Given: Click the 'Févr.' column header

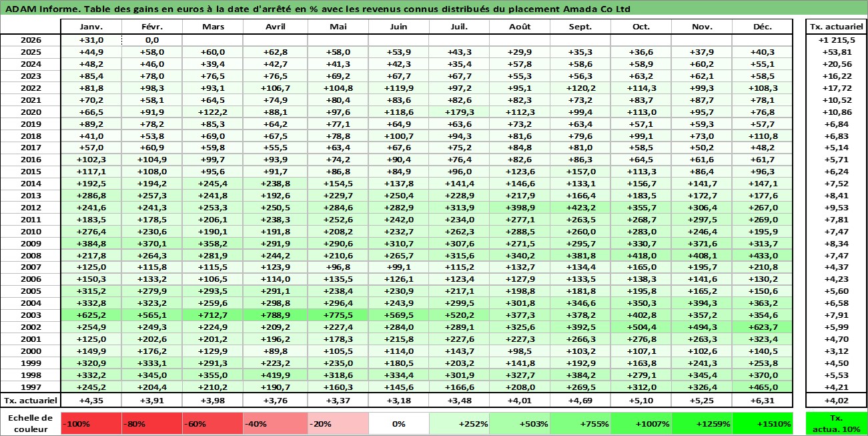Looking at the screenshot, I should point(151,27).
